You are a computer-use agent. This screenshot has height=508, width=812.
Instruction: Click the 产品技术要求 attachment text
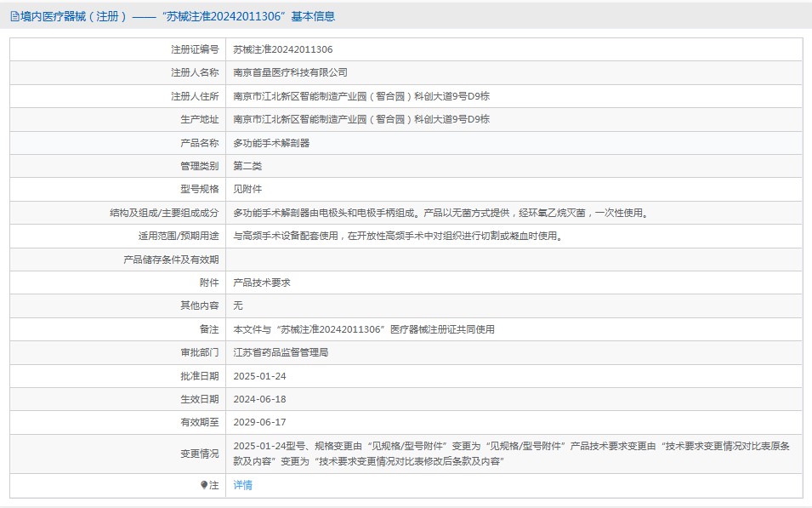[x=262, y=283]
